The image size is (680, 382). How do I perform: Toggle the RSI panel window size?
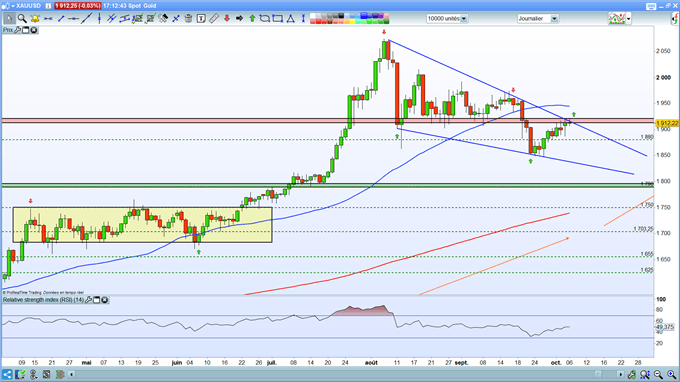97,300
